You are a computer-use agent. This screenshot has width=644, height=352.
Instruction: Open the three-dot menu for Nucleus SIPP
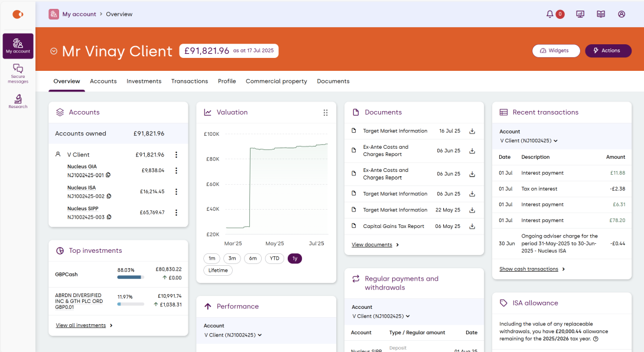(176, 213)
